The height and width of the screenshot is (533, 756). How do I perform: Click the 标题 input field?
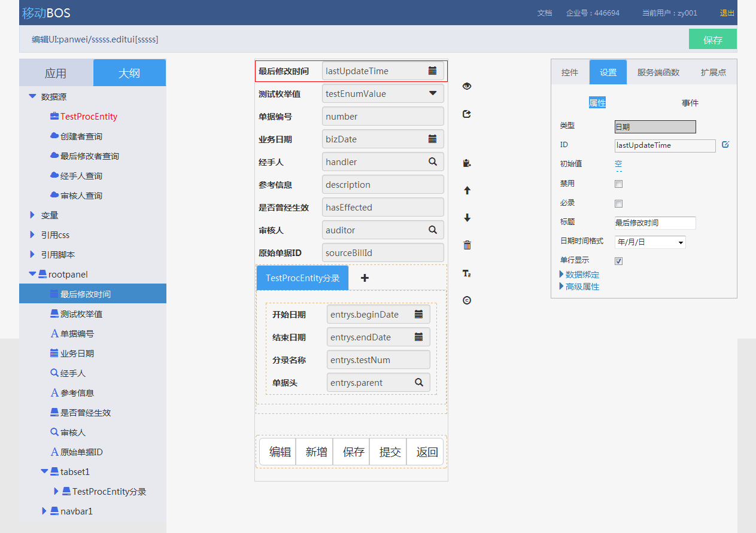[655, 223]
